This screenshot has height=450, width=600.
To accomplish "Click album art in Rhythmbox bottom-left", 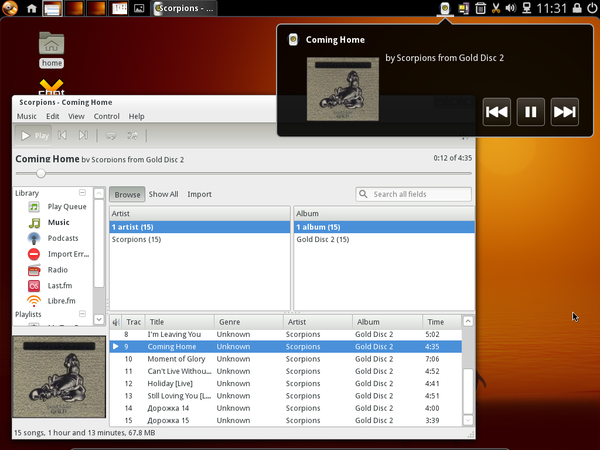I will pyautogui.click(x=59, y=377).
